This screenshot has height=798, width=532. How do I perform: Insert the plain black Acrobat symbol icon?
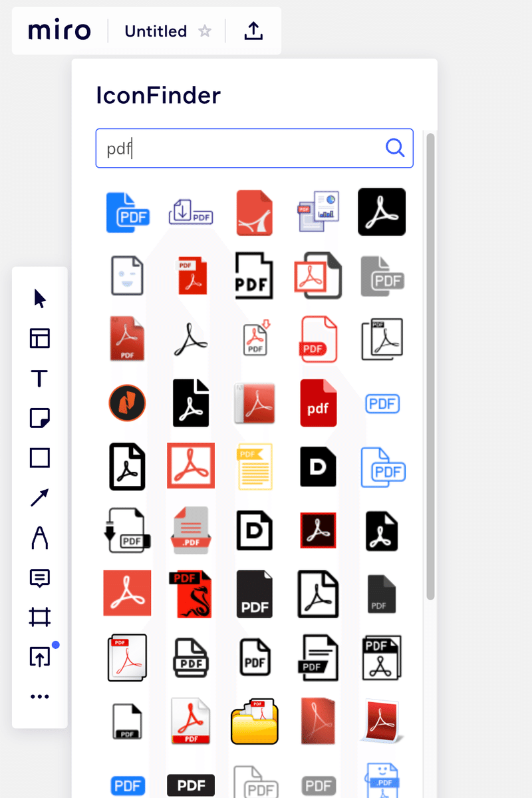pos(190,339)
